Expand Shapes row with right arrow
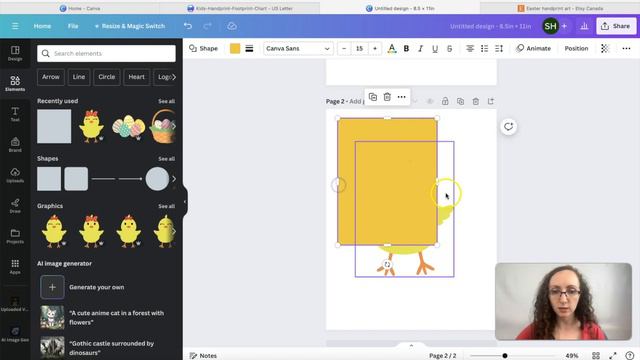This screenshot has height=360, width=640. pos(174,179)
